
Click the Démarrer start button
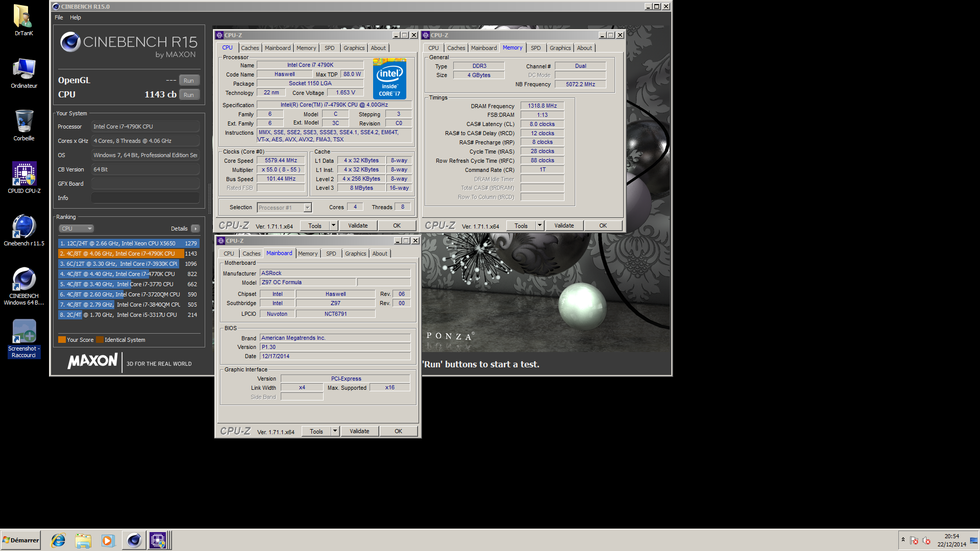tap(21, 540)
